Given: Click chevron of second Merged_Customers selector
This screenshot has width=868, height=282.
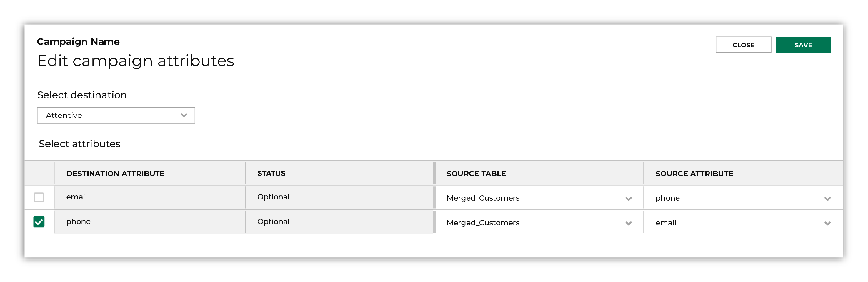Looking at the screenshot, I should (x=628, y=224).
